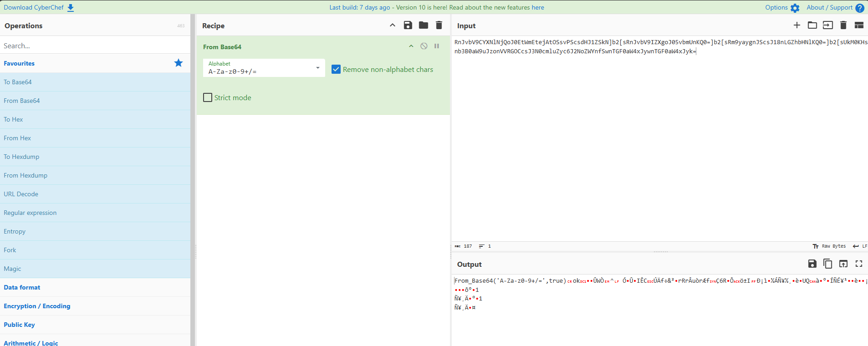Enable Strict mode checkbox

(208, 97)
